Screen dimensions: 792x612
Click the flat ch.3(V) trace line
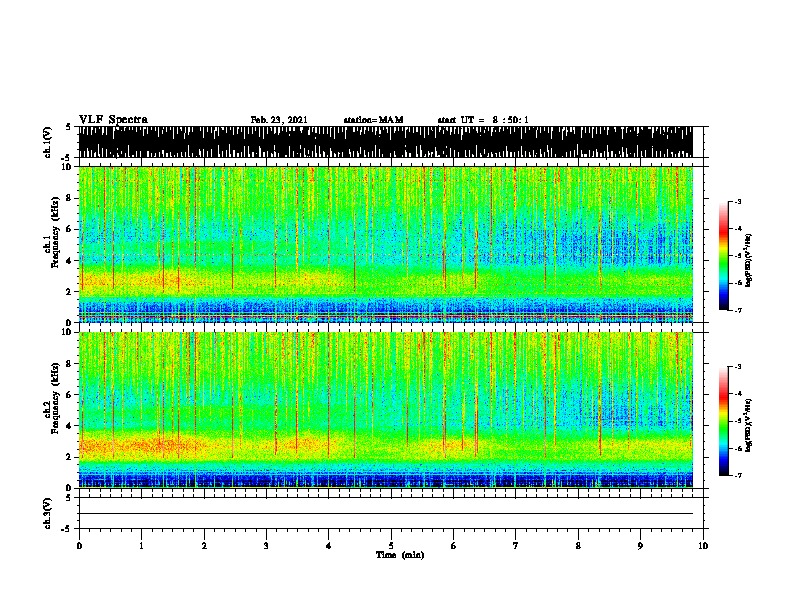pos(385,514)
